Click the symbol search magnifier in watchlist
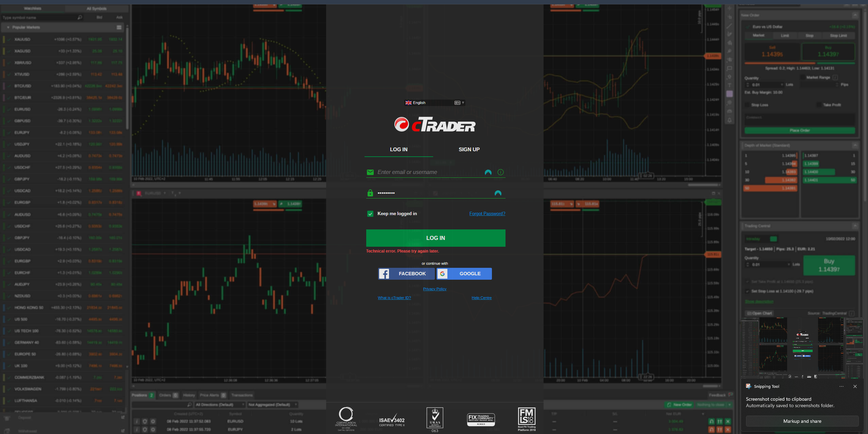The width and height of the screenshot is (868, 434). click(x=80, y=17)
